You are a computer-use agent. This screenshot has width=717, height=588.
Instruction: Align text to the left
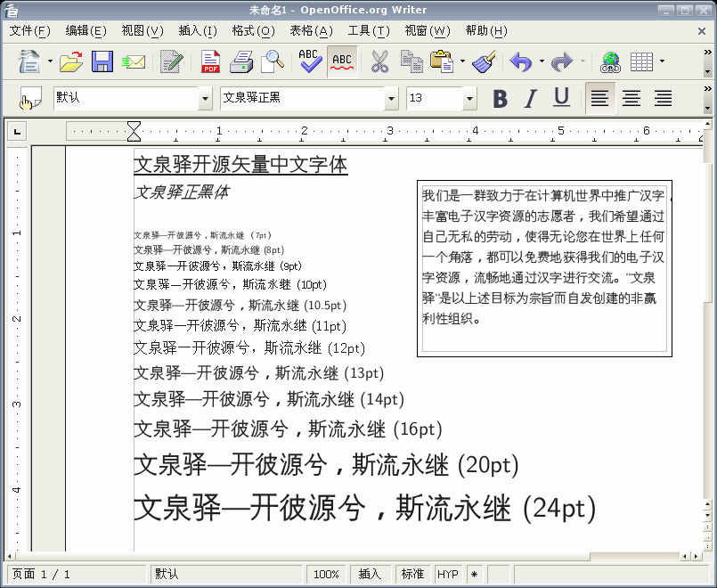pyautogui.click(x=600, y=98)
